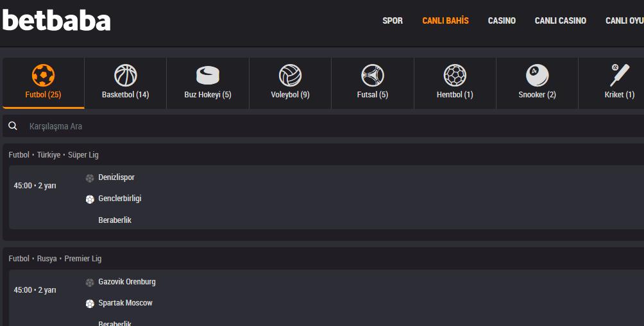Select Spartak Moscow team outcome
The height and width of the screenshot is (326, 644).
[125, 303]
